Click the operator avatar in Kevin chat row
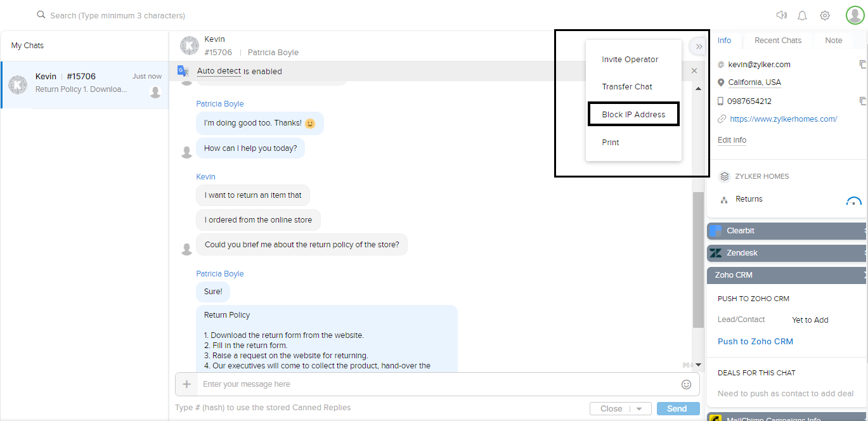The width and height of the screenshot is (868, 421). tap(155, 93)
